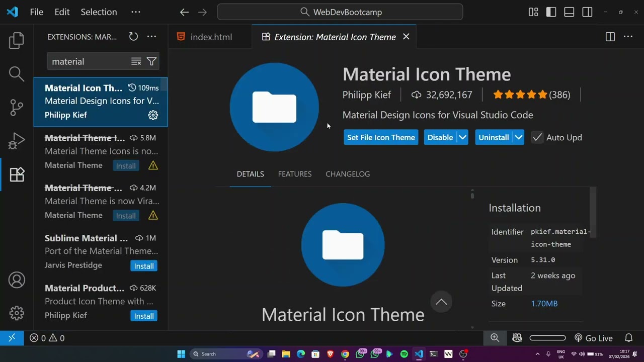Click the Disable button
Screen dimensions: 644x362
click(x=440, y=137)
